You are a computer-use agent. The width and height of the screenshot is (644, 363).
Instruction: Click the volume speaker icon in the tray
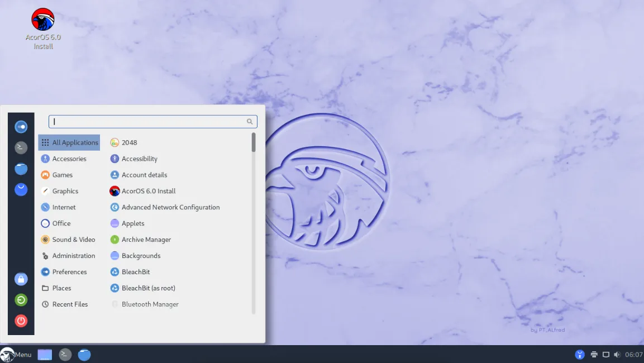tap(617, 355)
